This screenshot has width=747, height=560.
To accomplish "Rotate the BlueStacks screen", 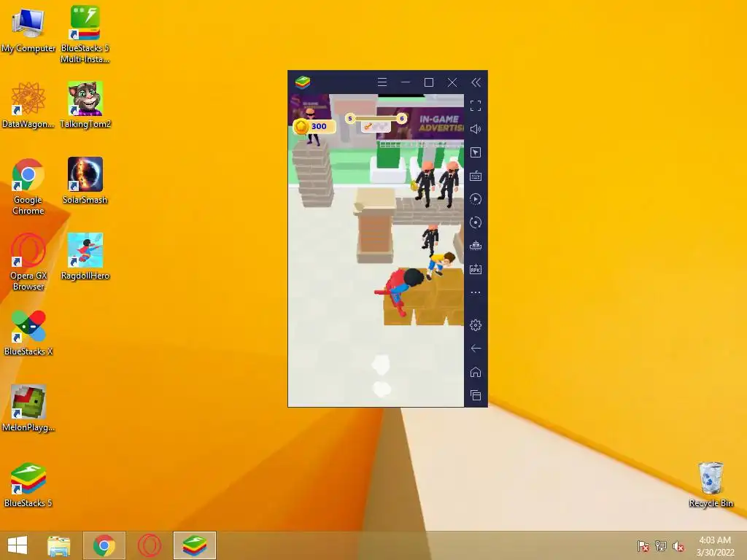I will click(x=476, y=222).
